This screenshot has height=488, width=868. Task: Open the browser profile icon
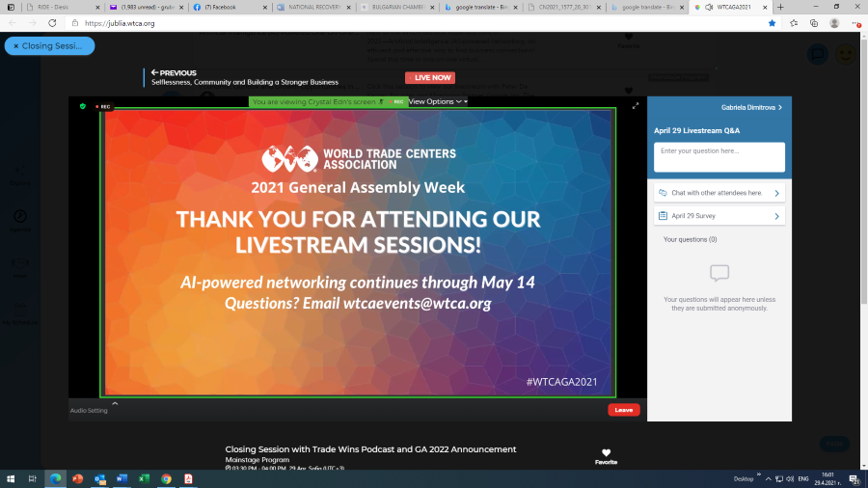[834, 23]
